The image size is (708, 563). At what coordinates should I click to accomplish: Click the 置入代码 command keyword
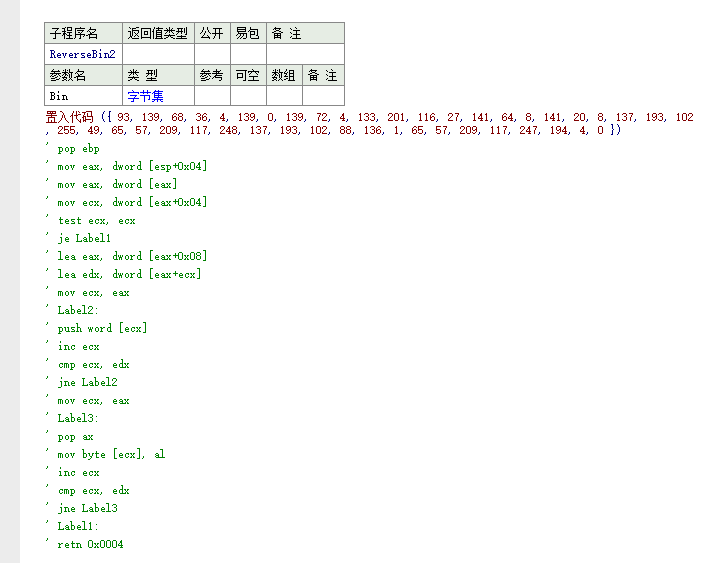[70, 117]
